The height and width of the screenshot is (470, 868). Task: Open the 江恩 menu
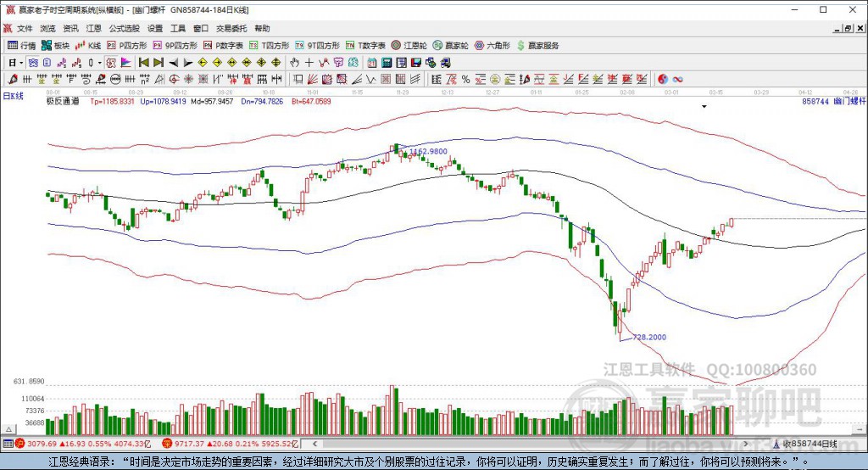[x=93, y=28]
